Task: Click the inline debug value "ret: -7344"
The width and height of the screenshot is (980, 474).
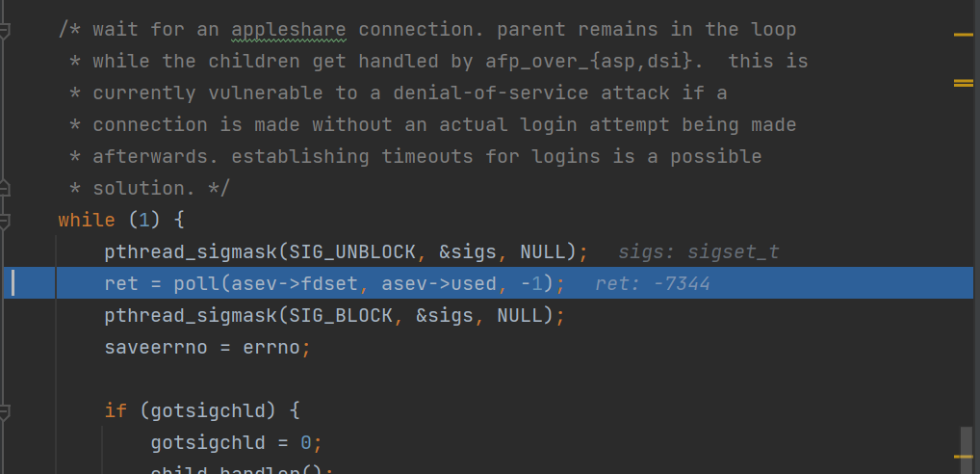Action: click(x=653, y=284)
